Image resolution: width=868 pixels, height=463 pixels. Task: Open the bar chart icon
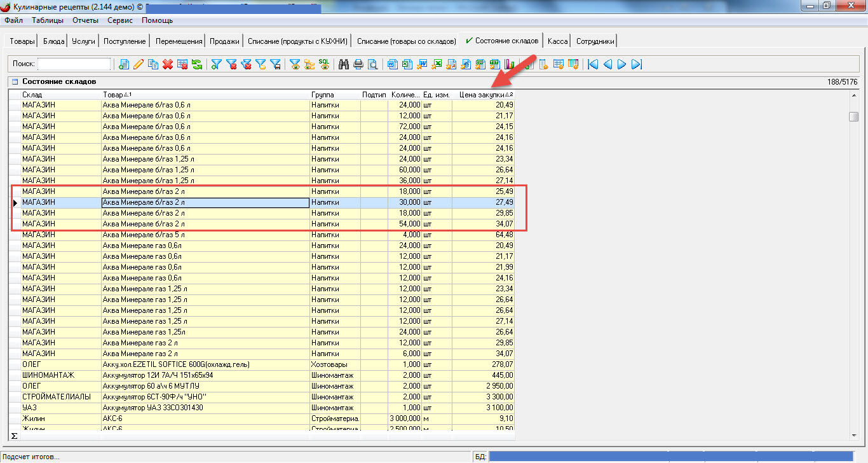(510, 64)
